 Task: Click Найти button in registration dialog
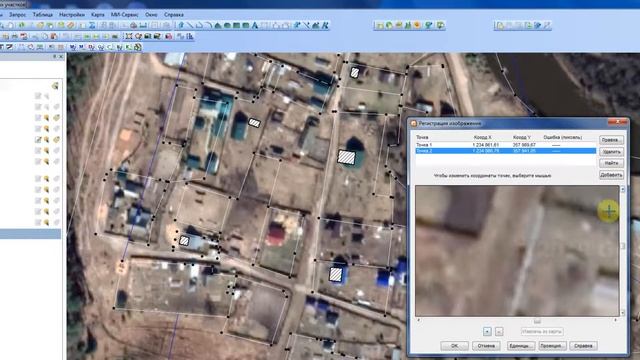point(611,163)
